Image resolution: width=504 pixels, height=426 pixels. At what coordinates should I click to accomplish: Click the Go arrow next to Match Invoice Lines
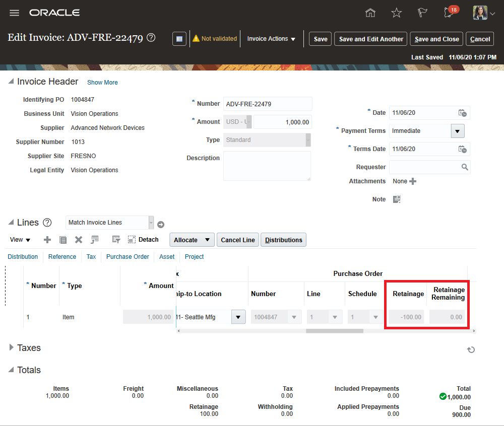pyautogui.click(x=161, y=225)
